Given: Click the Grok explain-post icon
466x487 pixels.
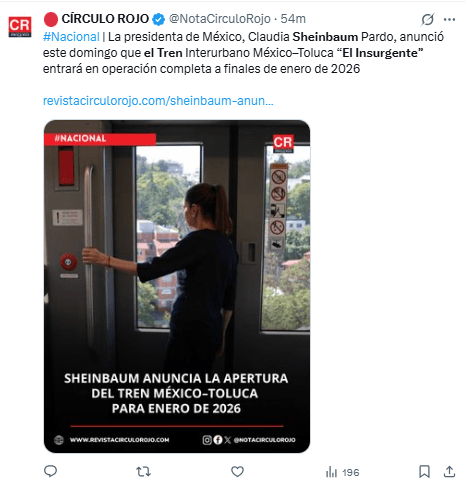Looking at the screenshot, I should [427, 19].
